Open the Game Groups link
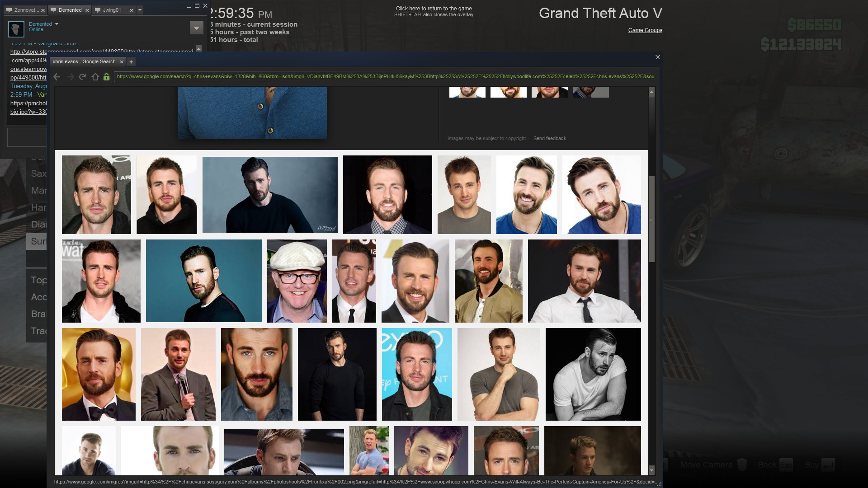Screen dimensions: 868x488 coord(645,30)
